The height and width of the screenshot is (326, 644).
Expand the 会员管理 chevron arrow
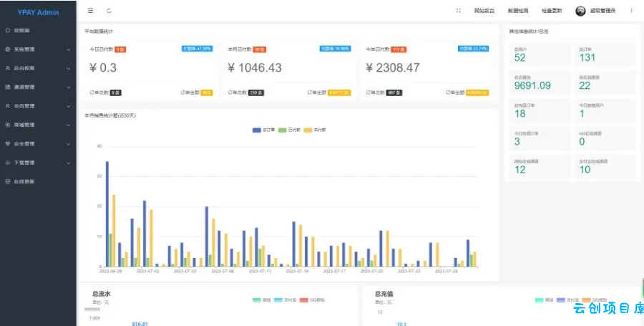[68, 106]
